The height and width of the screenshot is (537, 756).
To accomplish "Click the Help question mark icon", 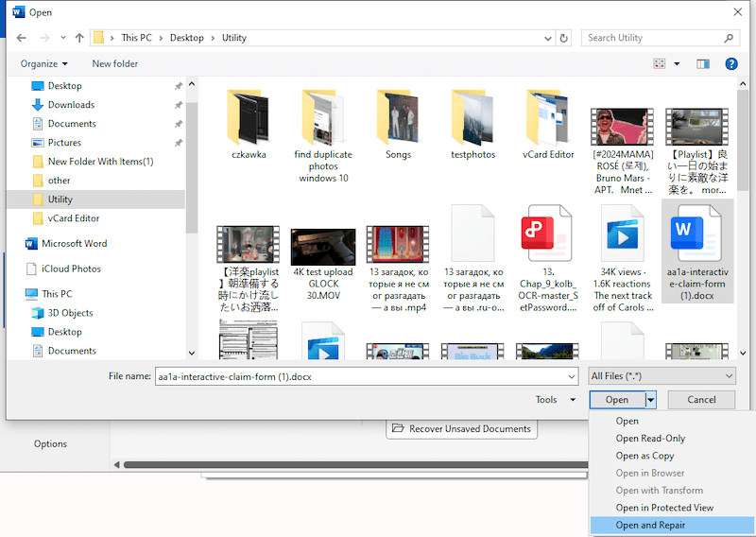I will [730, 64].
